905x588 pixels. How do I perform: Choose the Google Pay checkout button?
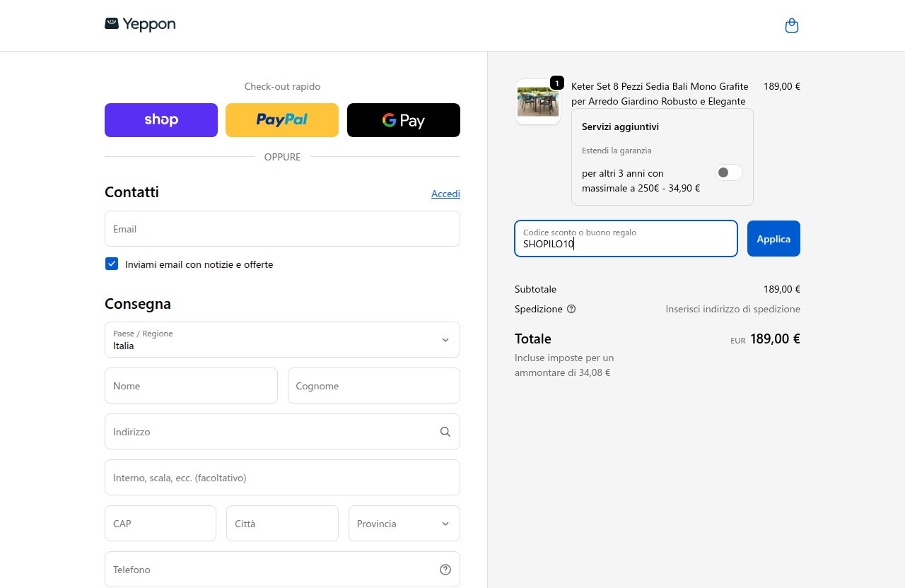tap(404, 120)
